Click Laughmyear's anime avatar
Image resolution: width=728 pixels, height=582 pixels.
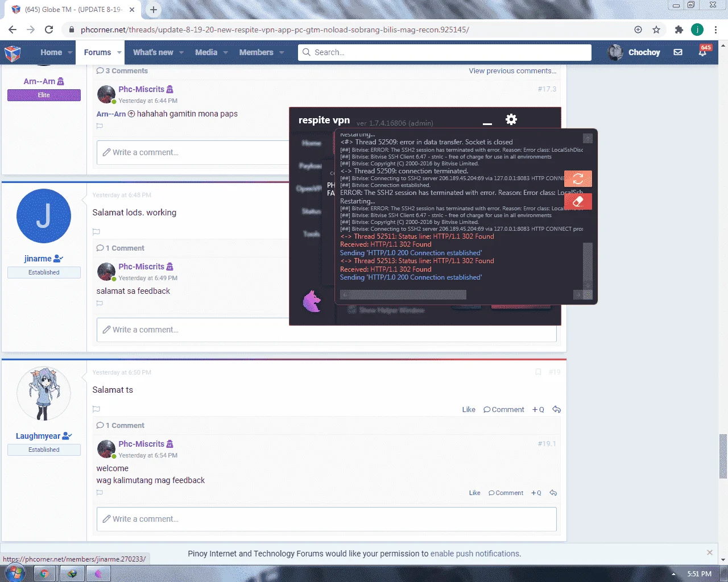point(44,394)
